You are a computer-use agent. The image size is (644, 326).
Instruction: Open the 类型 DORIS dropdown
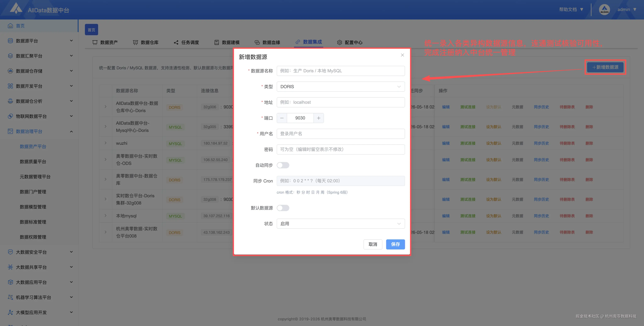341,86
